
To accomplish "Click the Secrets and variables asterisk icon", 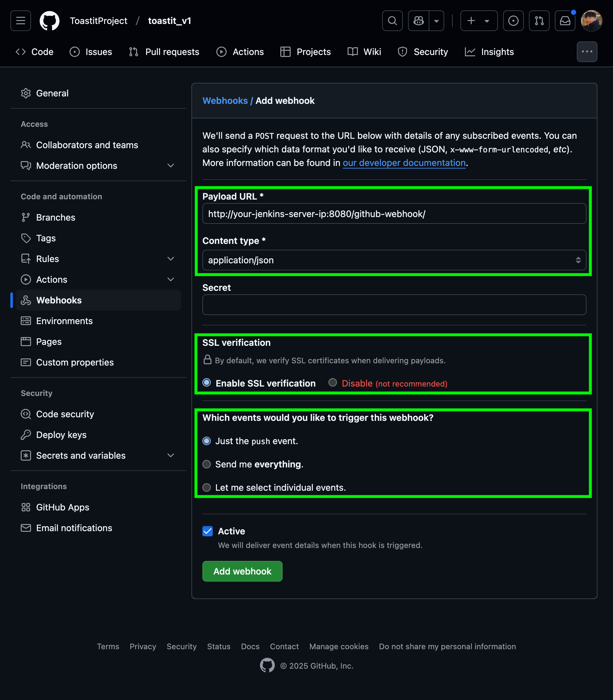I will pyautogui.click(x=26, y=455).
